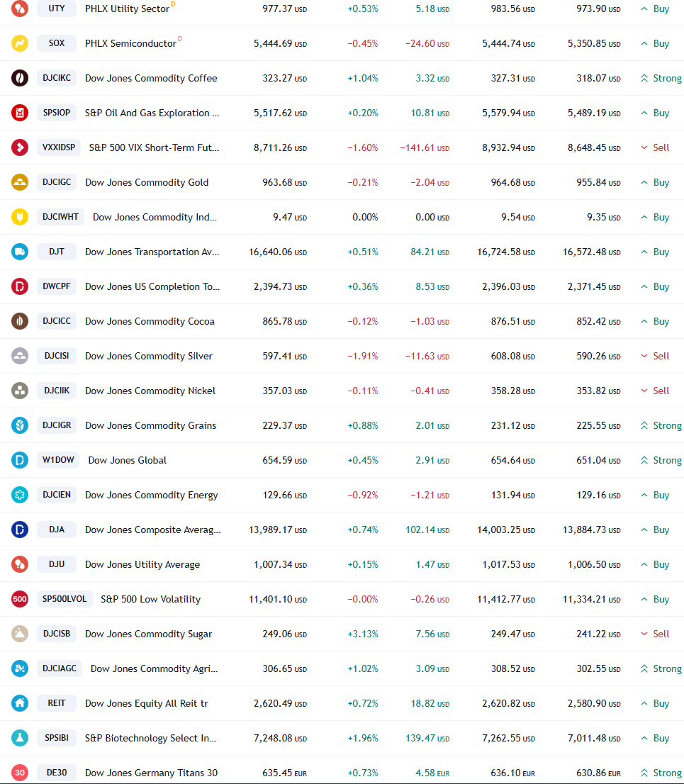Image resolution: width=684 pixels, height=784 pixels.
Task: Select the 1,017.53 USD high for DJU
Action: (508, 564)
